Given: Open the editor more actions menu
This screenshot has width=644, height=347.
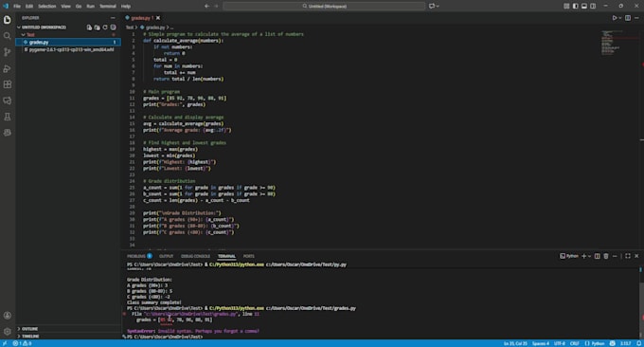Looking at the screenshot, I should (636, 18).
